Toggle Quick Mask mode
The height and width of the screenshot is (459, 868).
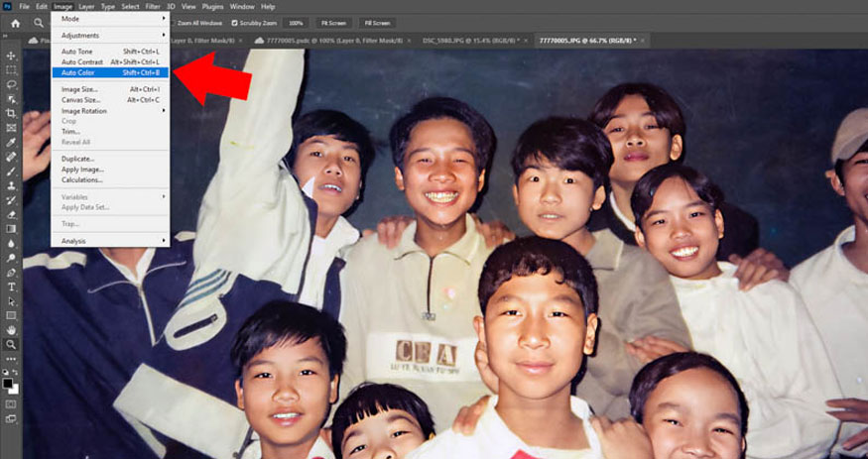[11, 404]
